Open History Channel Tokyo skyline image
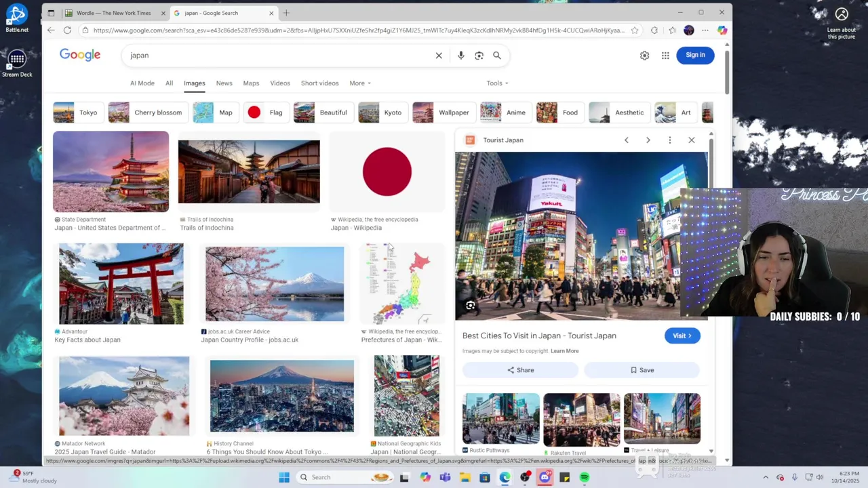Screen dimensions: 868x488 [x=281, y=396]
